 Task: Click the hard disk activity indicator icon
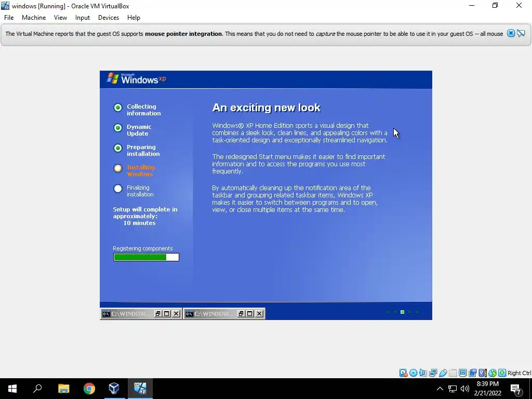[x=403, y=373]
